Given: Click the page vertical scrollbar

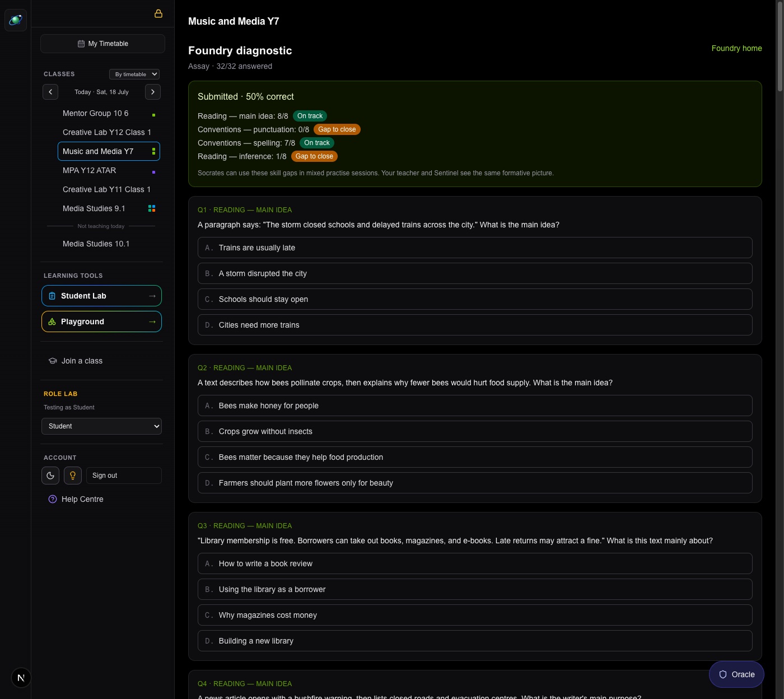Looking at the screenshot, I should (780, 48).
